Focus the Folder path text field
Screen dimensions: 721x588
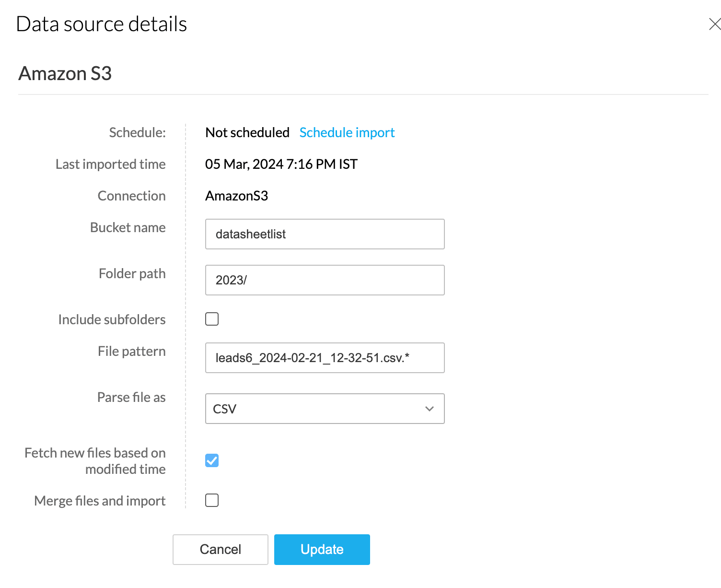pyautogui.click(x=325, y=280)
